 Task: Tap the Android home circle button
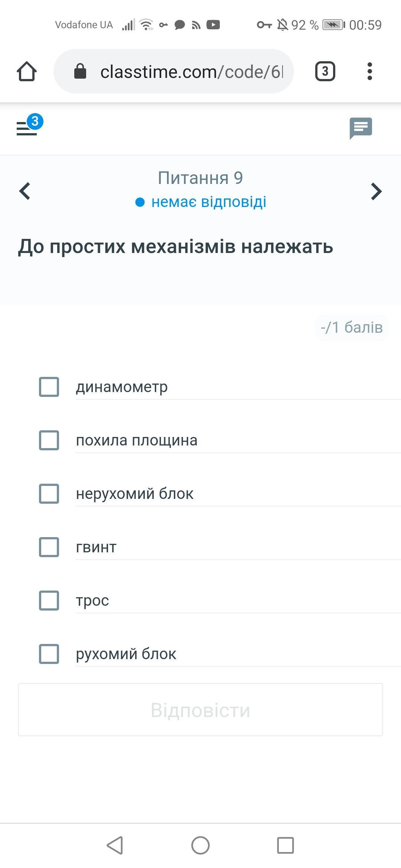click(x=200, y=845)
